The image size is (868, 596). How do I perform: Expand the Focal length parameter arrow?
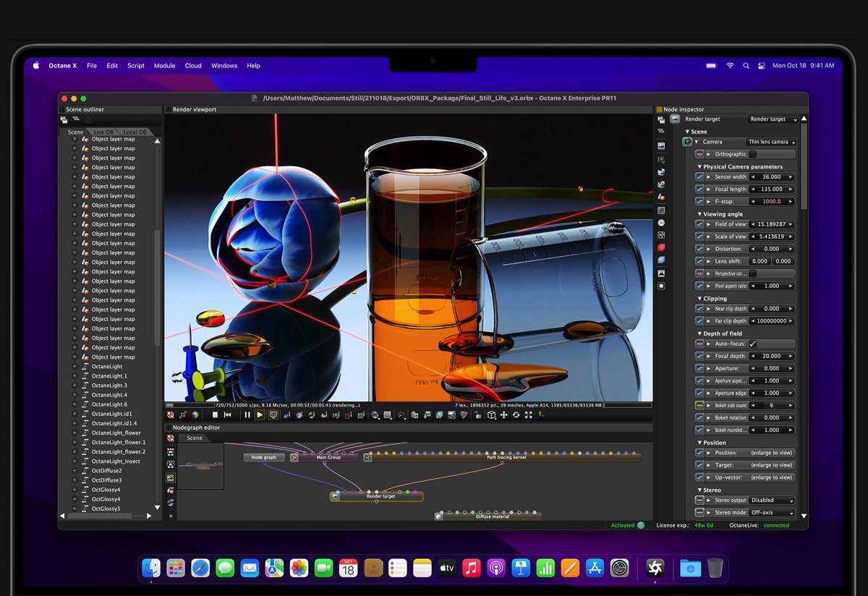click(708, 190)
